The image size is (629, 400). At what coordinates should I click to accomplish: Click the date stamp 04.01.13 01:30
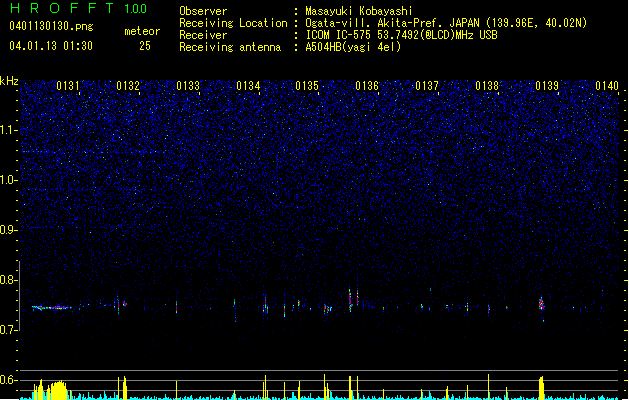pos(51,46)
